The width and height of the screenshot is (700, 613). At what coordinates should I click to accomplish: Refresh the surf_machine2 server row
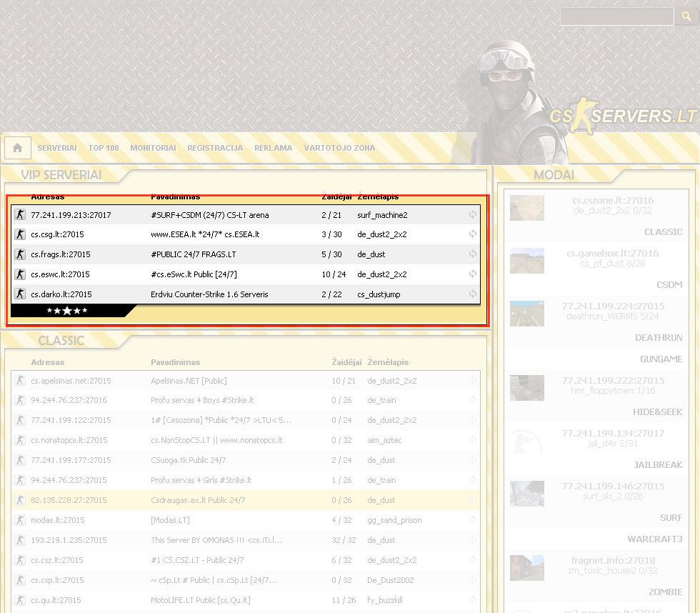pyautogui.click(x=472, y=214)
